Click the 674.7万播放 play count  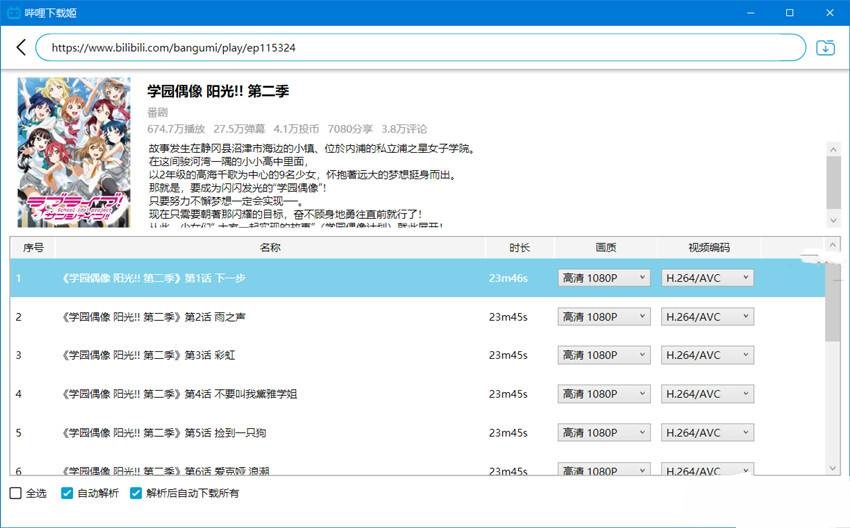[x=176, y=129]
